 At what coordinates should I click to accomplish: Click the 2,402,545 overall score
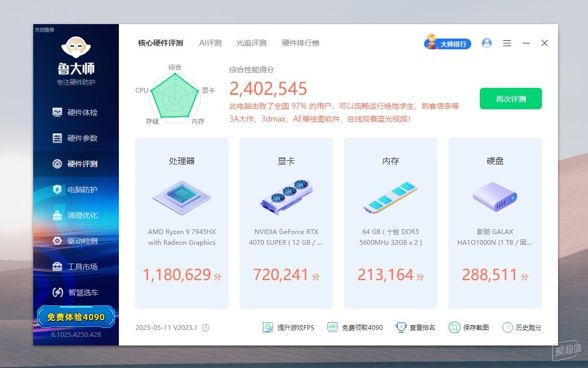click(268, 89)
